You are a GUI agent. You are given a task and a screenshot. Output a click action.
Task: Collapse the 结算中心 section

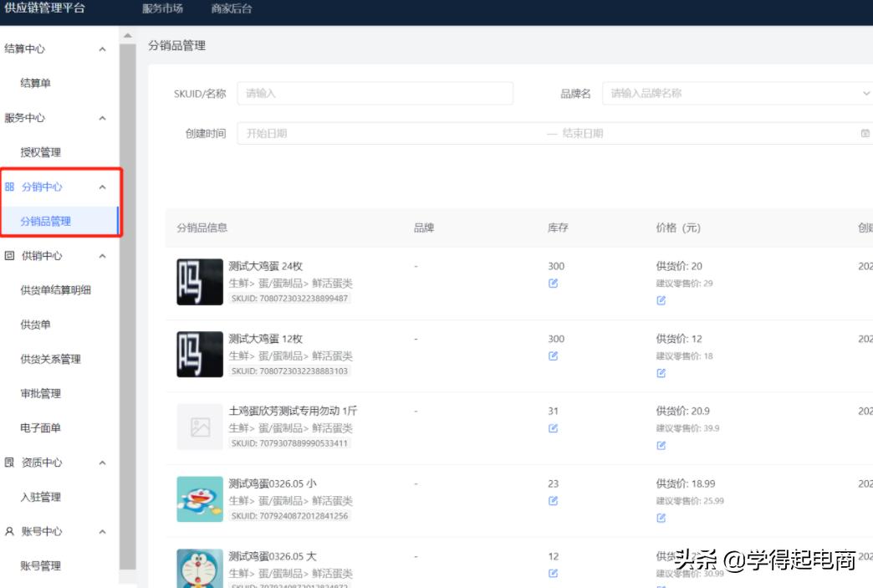click(103, 49)
